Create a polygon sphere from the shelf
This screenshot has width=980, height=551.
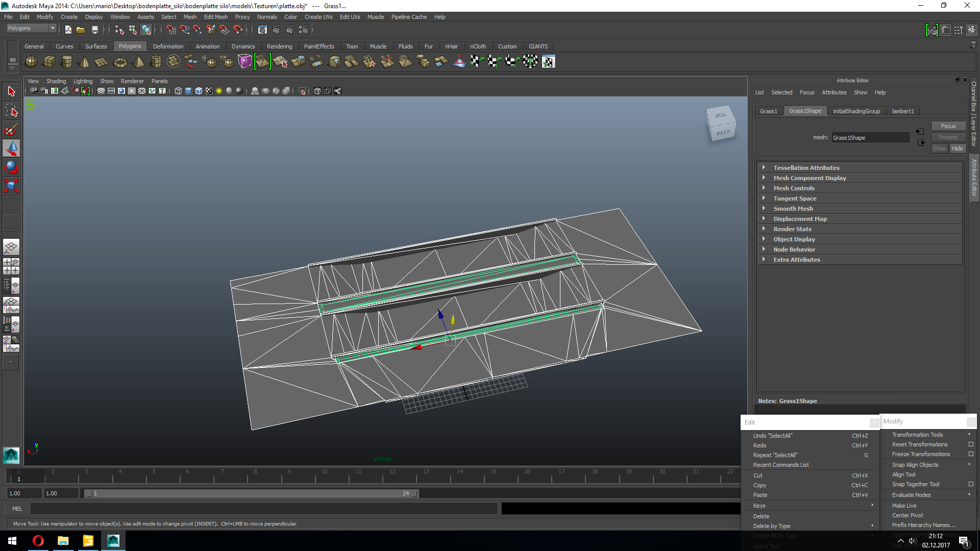coord(31,62)
